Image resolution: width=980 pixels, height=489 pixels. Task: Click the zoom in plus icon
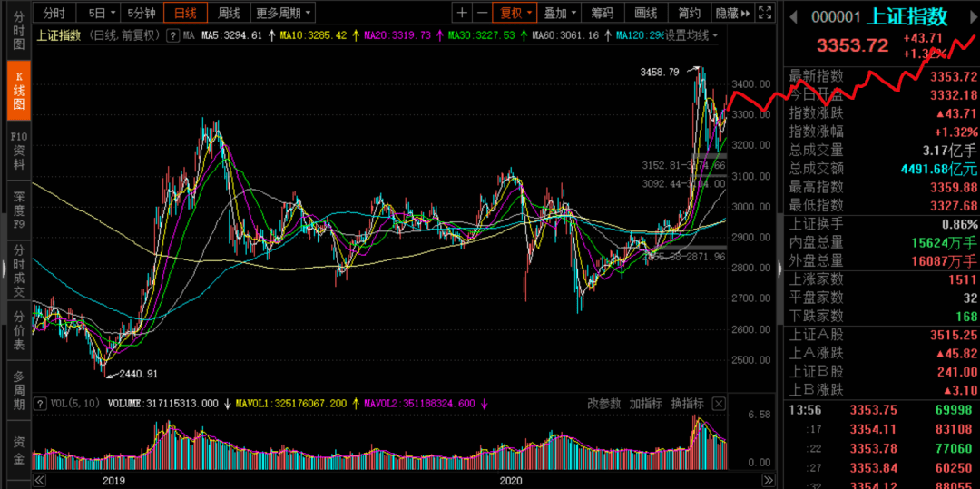(462, 13)
